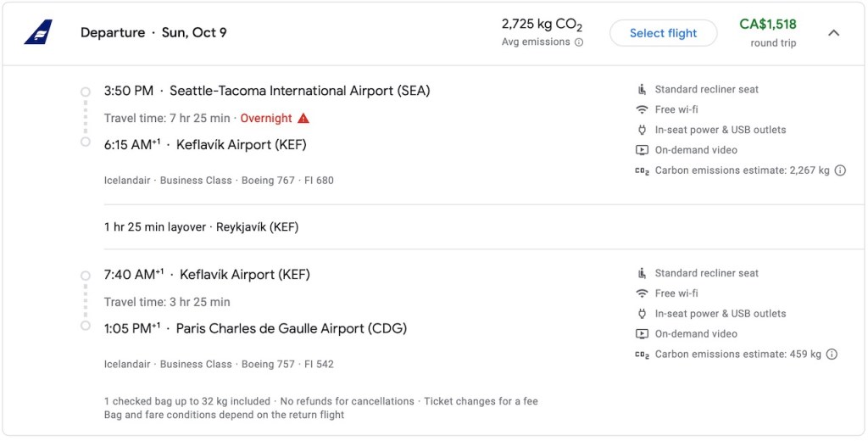
Task: Click the 2,725 kg CO2 emissions figure
Action: point(541,25)
